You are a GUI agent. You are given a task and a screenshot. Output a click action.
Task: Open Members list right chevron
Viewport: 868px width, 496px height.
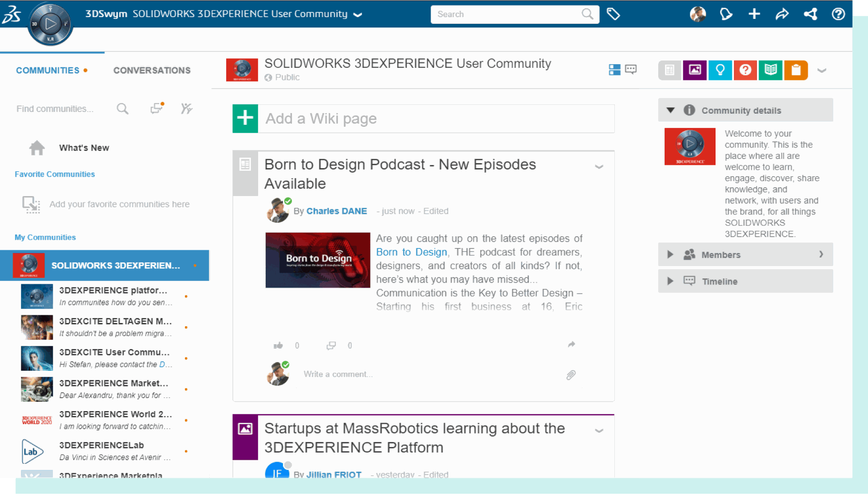[x=821, y=254]
